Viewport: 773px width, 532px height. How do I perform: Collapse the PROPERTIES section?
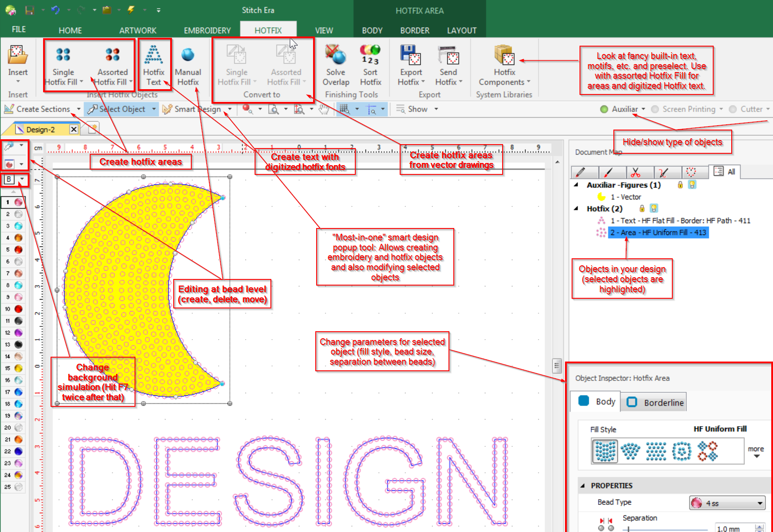coord(583,485)
